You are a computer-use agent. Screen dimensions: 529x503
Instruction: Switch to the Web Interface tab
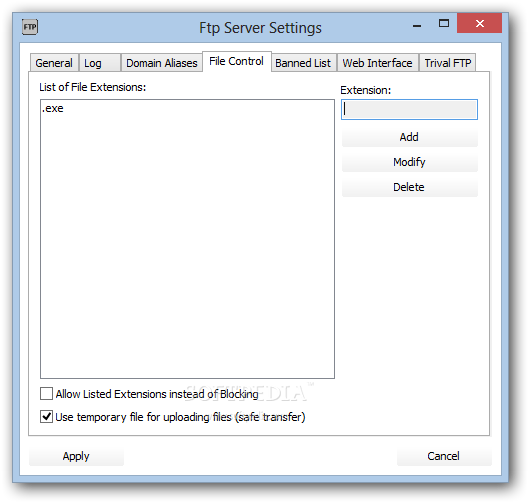378,63
